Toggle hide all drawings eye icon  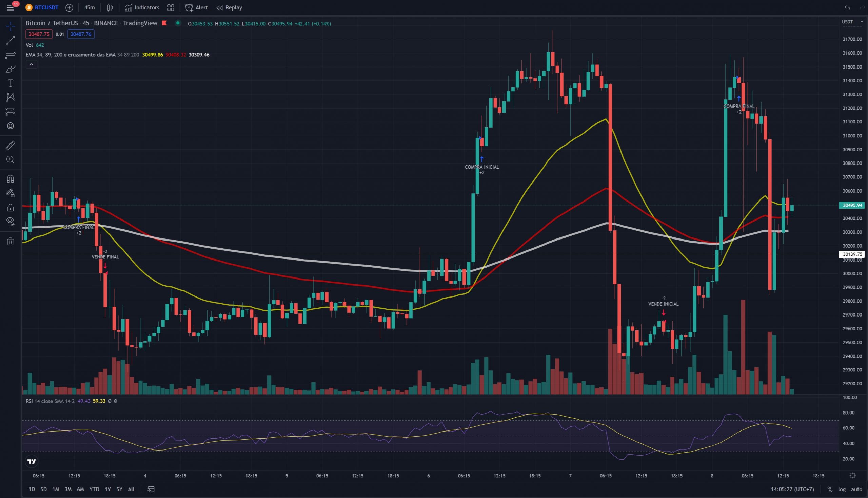click(10, 222)
